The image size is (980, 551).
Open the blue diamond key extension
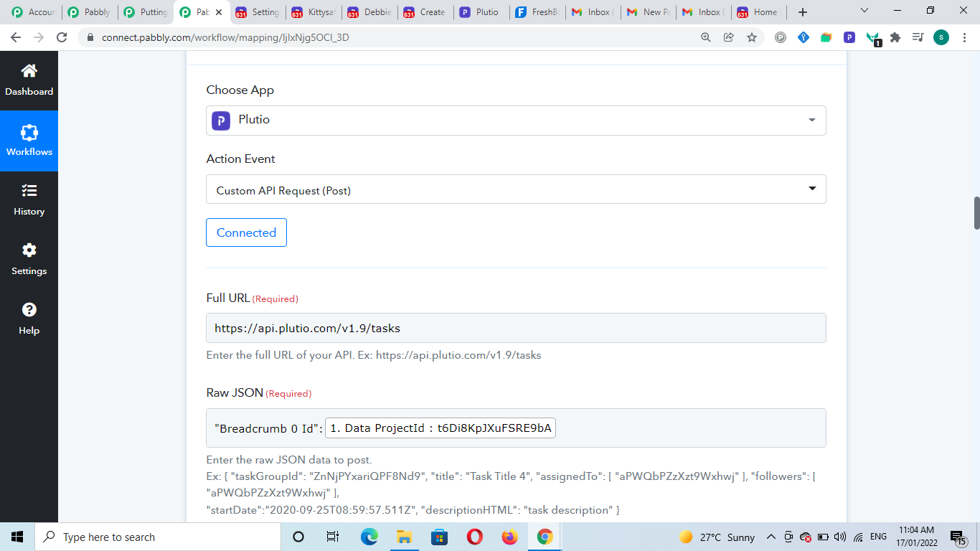pyautogui.click(x=804, y=37)
